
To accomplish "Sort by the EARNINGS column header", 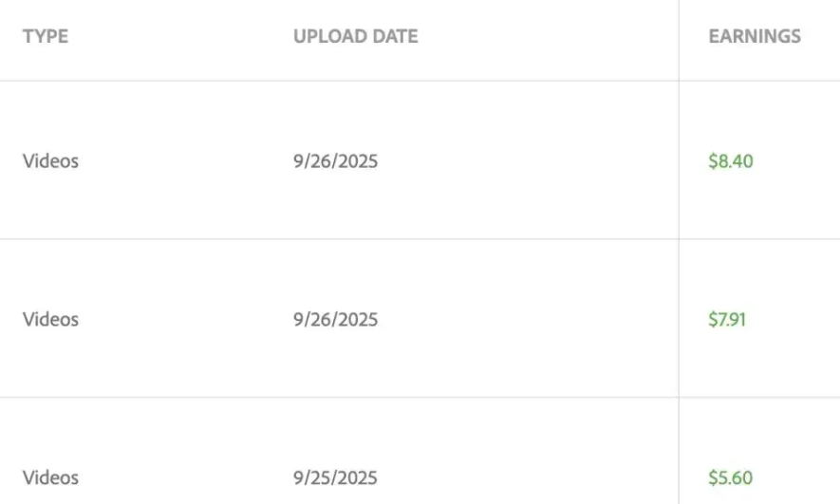I will click(x=755, y=37).
